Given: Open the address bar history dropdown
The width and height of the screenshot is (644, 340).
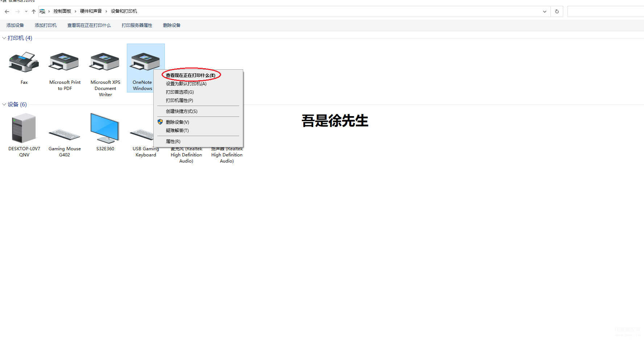Looking at the screenshot, I should [544, 12].
